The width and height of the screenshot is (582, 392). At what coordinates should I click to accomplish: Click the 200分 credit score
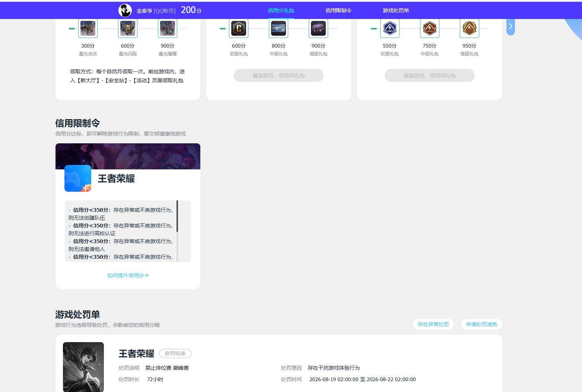click(x=191, y=10)
